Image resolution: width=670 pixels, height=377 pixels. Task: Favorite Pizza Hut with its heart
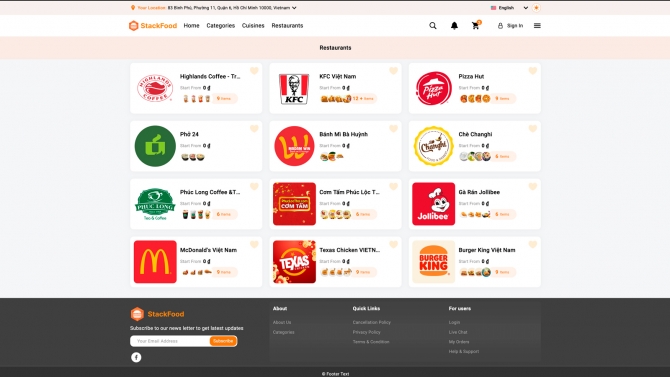(532, 71)
